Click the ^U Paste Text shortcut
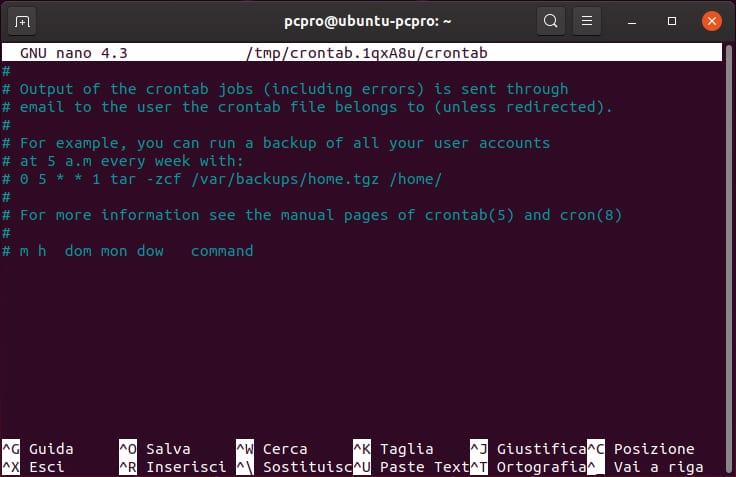736x477 pixels. [410, 467]
